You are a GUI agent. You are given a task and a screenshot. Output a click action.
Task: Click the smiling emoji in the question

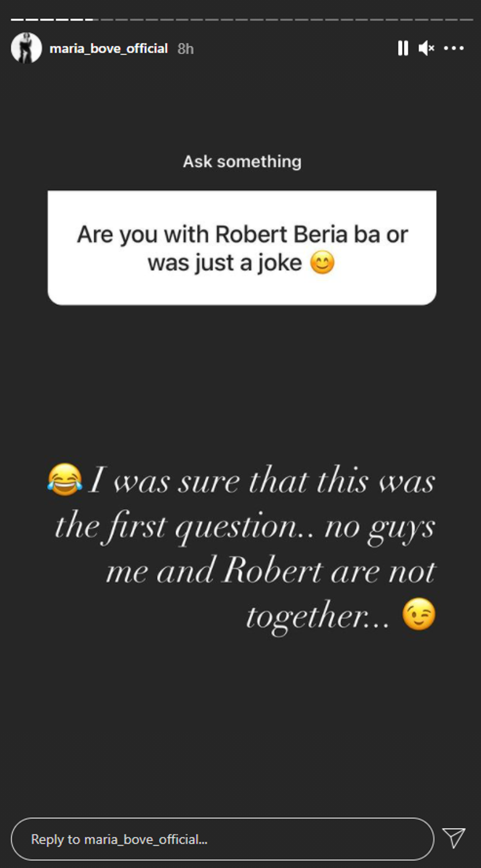(322, 263)
